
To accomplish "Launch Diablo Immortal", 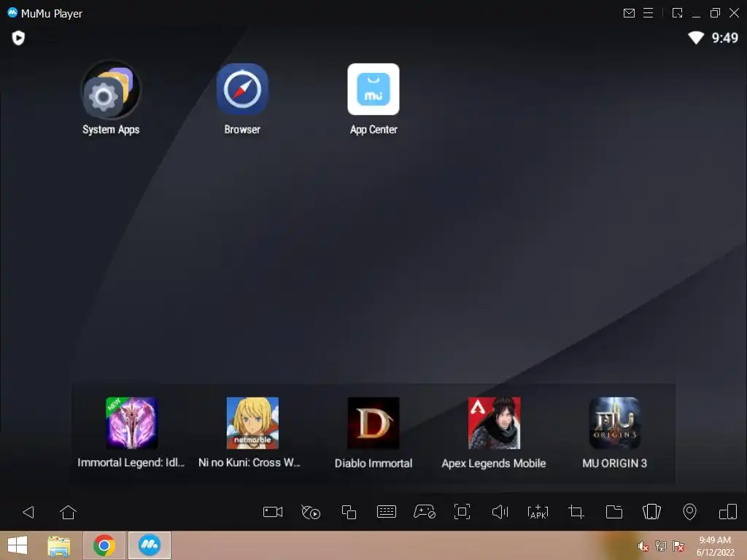I will click(373, 423).
